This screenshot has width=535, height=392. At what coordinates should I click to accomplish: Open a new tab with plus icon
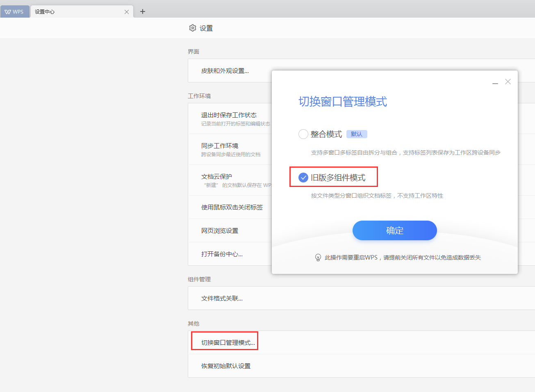click(x=143, y=11)
